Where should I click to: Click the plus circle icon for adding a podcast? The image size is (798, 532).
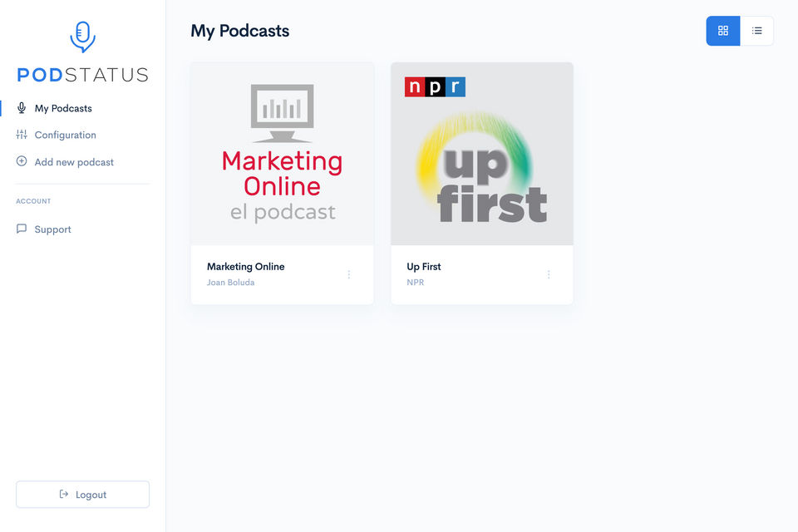coord(22,161)
